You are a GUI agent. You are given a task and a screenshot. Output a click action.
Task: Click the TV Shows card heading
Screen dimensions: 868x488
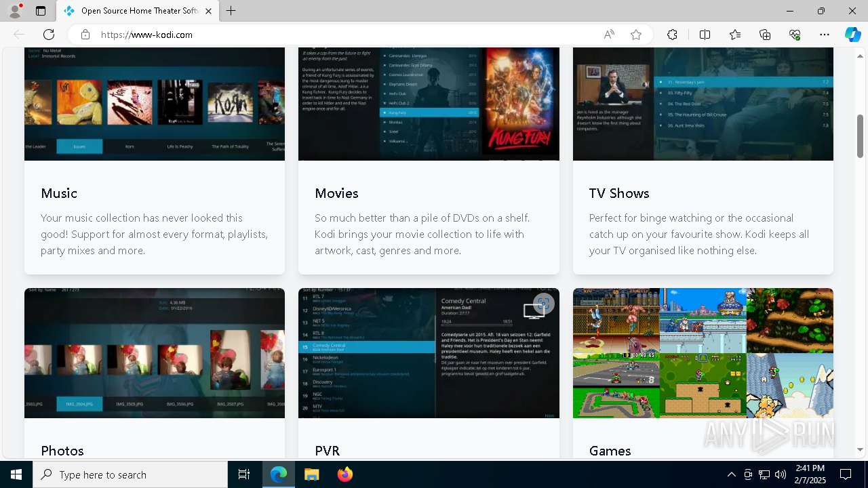(x=619, y=193)
